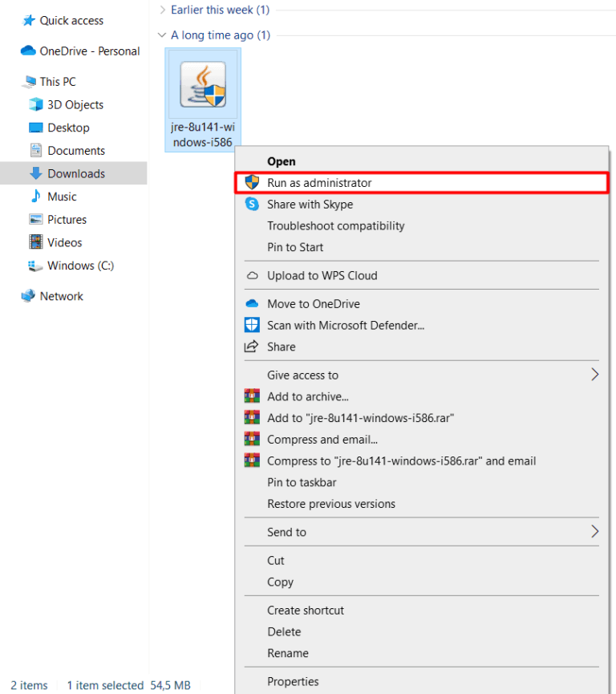Click the Pictures icon in sidebar
The image size is (616, 694).
36,219
